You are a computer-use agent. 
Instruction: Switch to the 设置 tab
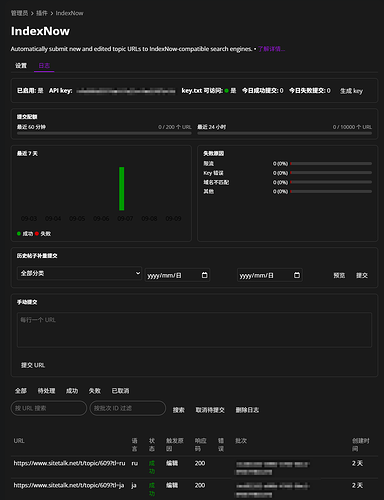pos(21,65)
